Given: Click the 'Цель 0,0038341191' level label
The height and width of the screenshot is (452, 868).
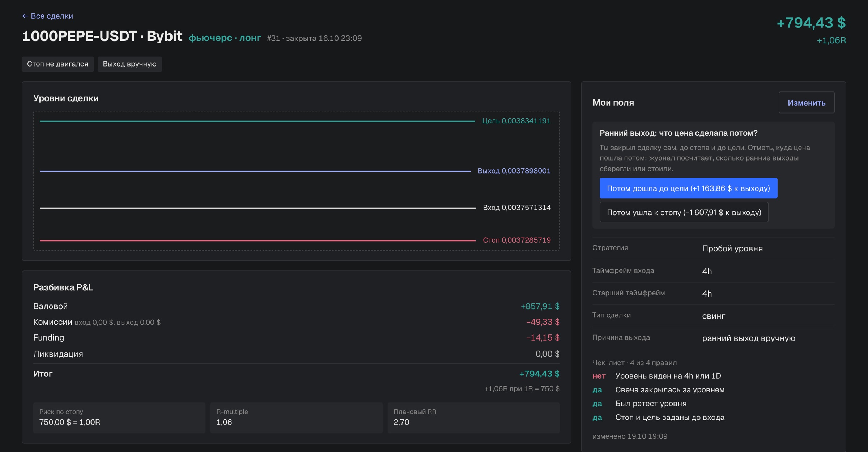Looking at the screenshot, I should coord(516,121).
